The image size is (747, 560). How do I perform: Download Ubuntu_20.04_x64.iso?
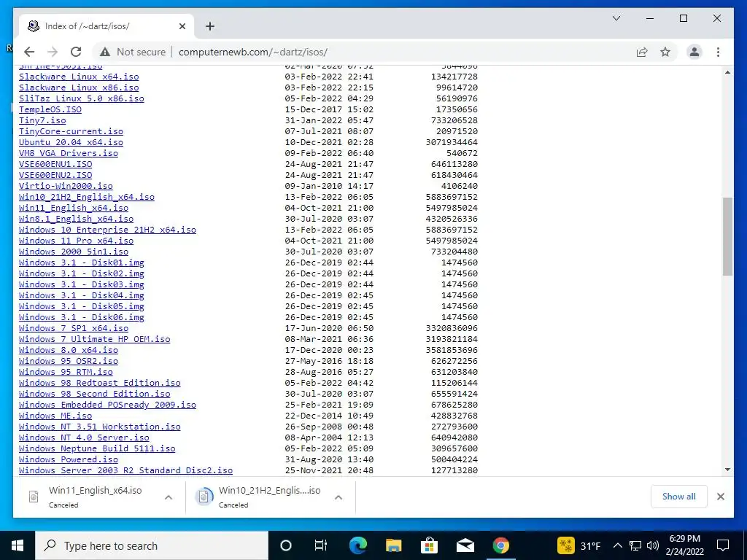coord(71,142)
